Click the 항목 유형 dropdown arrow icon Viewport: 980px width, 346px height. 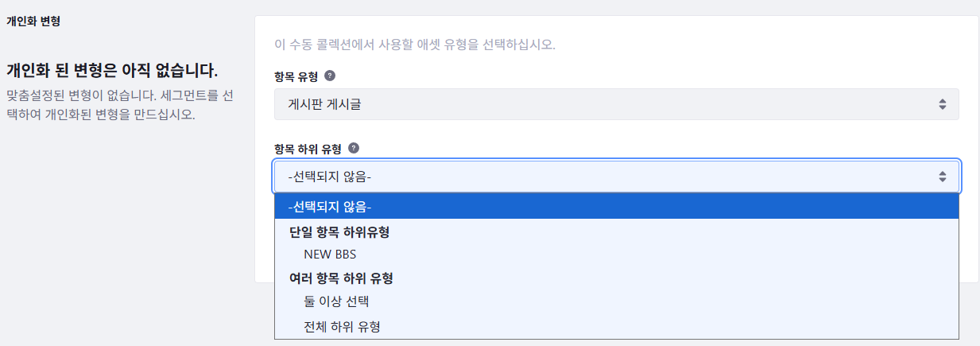pyautogui.click(x=942, y=104)
